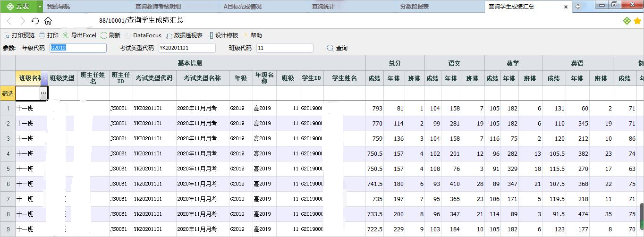Switch to 我的导航 tab
The width and height of the screenshot is (644, 237).
[58, 7]
